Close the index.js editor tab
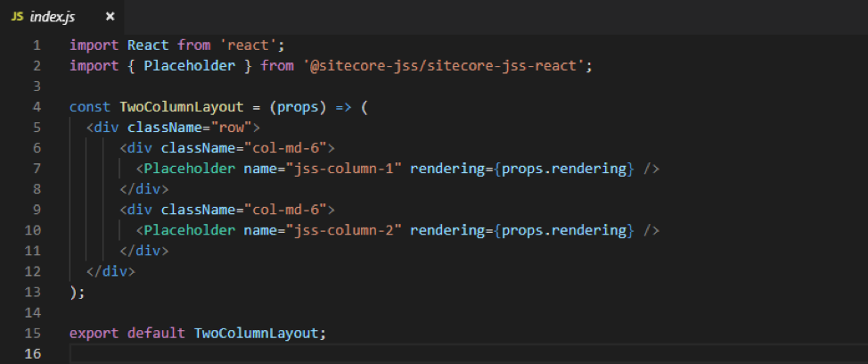The image size is (868, 364). tap(110, 17)
